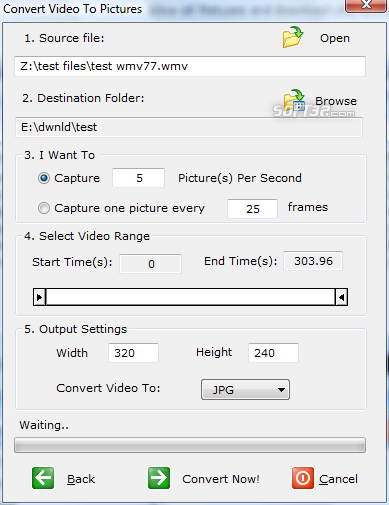This screenshot has height=505, width=389.
Task: Click the red Cancel power icon
Action: click(303, 478)
